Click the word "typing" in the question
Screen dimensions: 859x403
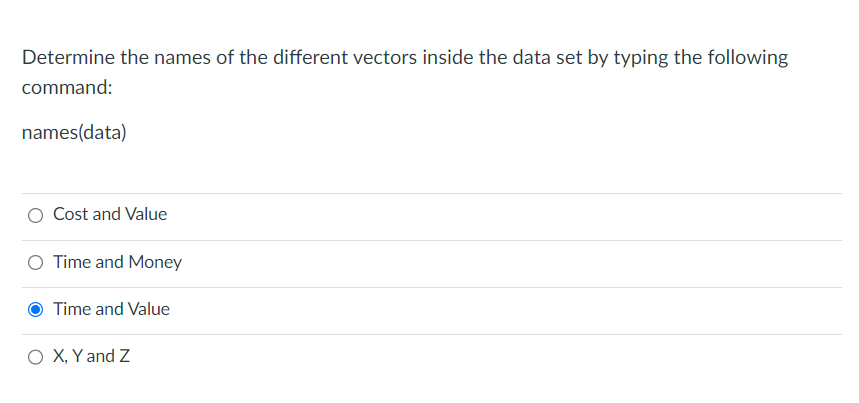(636, 58)
